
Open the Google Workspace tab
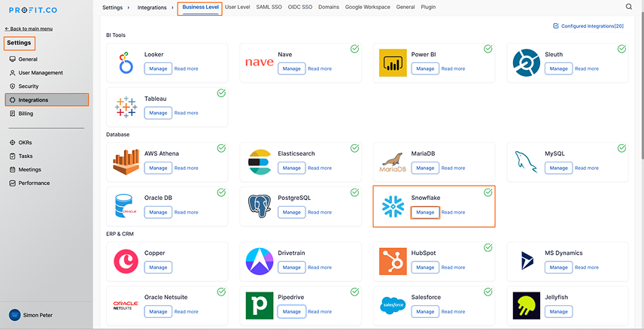click(x=368, y=7)
